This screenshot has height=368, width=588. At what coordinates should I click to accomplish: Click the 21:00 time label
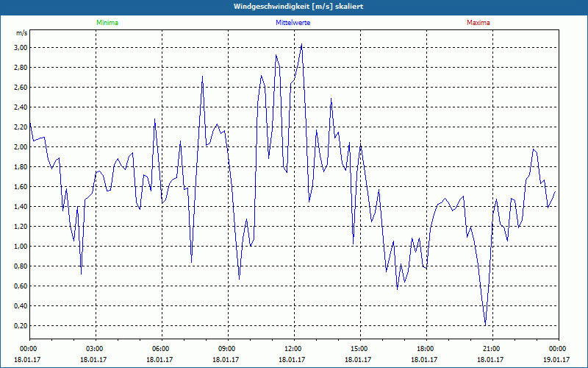coord(492,349)
